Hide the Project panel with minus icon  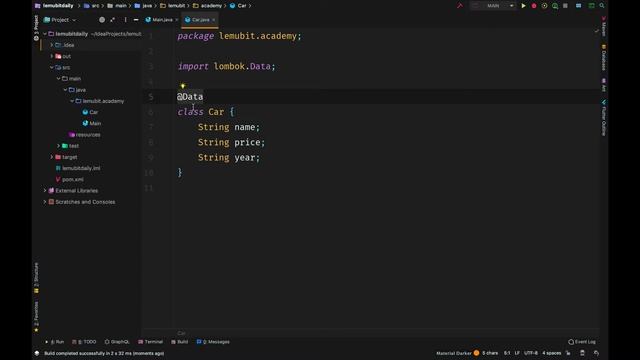tap(136, 20)
